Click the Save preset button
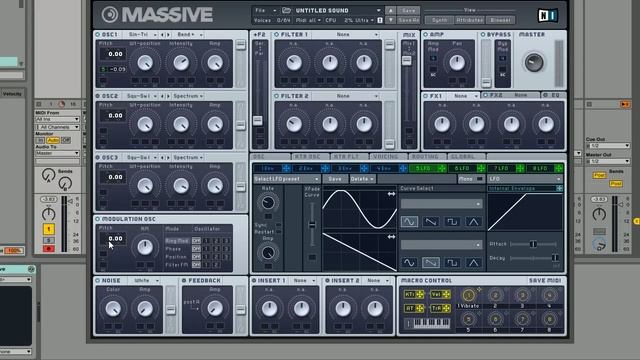This screenshot has height=360, width=640. pyautogui.click(x=408, y=11)
